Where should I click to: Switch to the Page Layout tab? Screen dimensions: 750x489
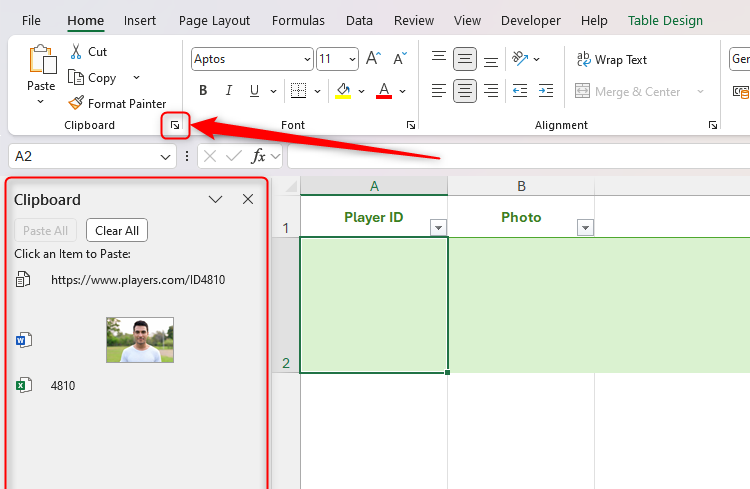[x=214, y=20]
